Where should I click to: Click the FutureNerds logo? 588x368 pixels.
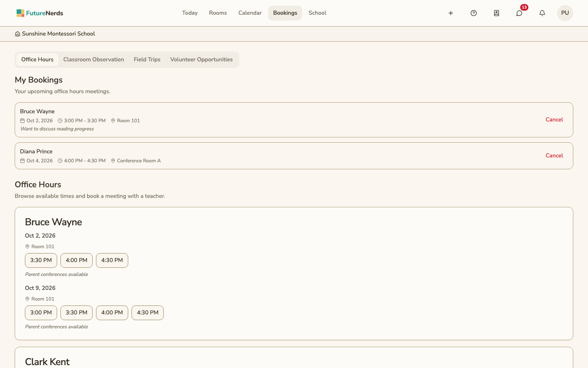tap(40, 13)
